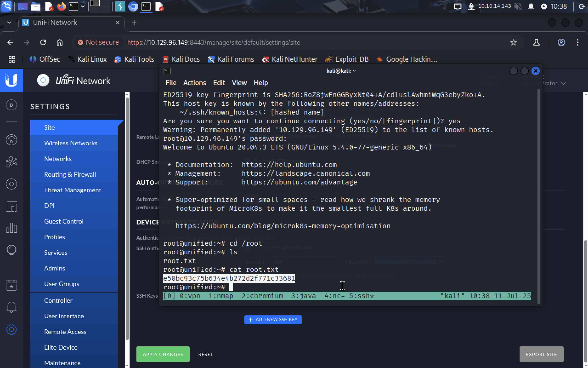
Task: Click the UniFi logo home icon
Action: tap(11, 80)
